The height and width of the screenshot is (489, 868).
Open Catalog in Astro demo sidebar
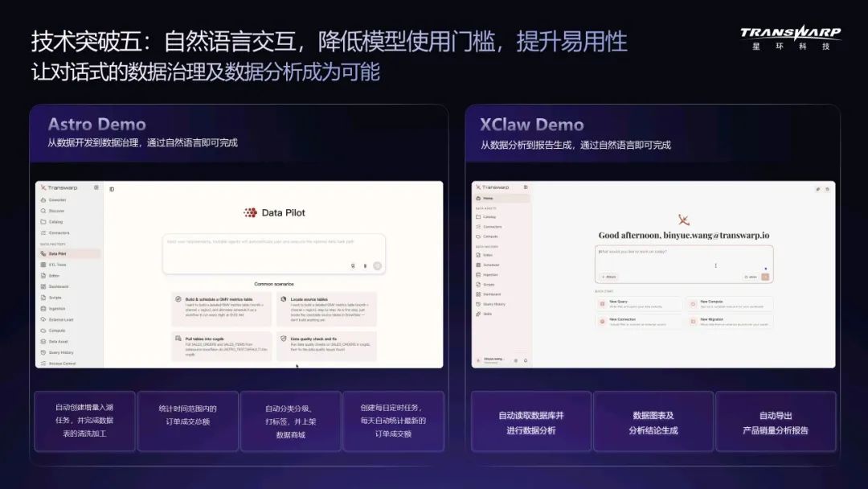[52, 222]
